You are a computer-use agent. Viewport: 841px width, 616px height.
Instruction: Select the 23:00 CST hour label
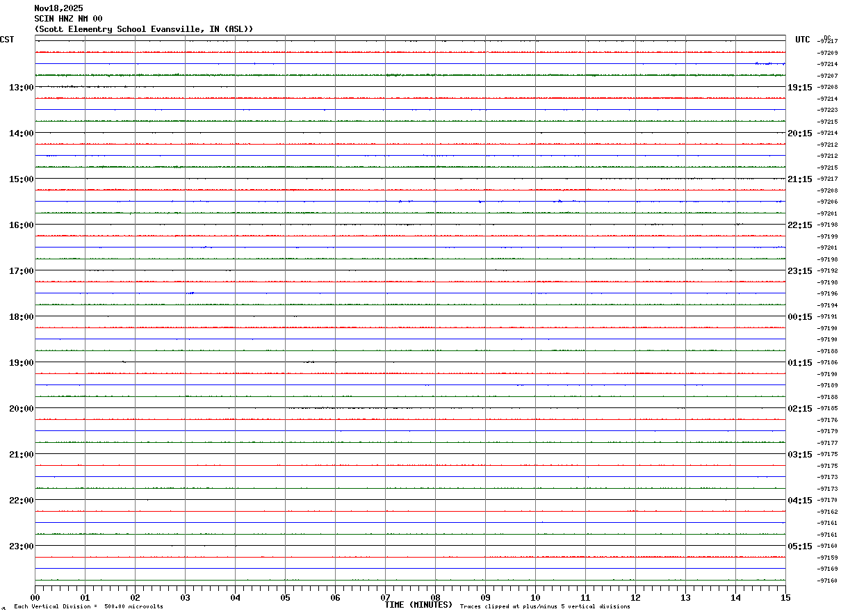click(x=21, y=546)
